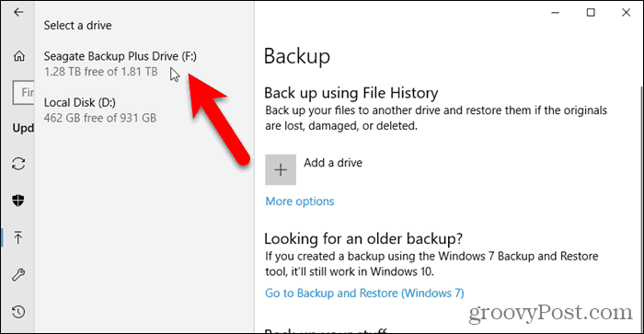
Task: Open More options link
Action: click(x=300, y=202)
